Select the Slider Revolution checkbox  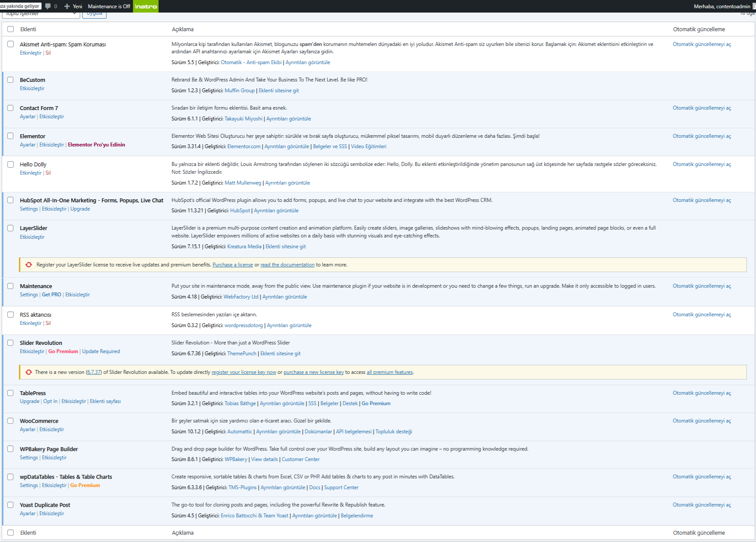coord(10,343)
